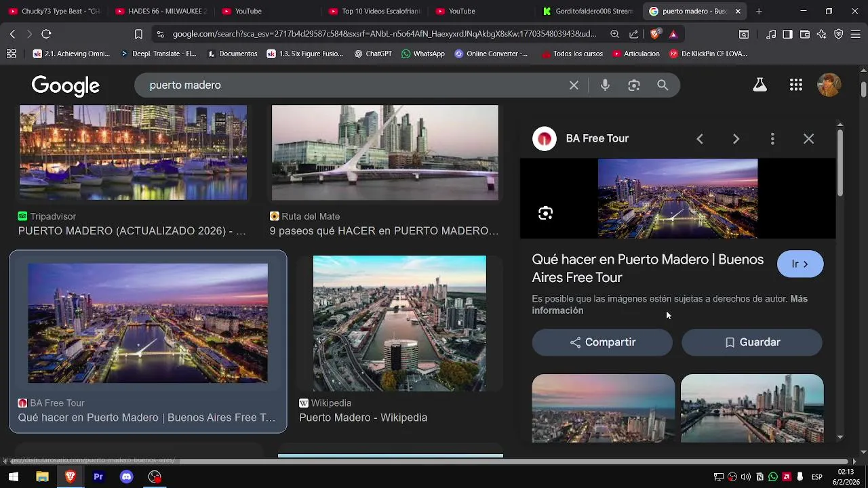Open a new browser tab
The image size is (868, 488).
(x=759, y=11)
